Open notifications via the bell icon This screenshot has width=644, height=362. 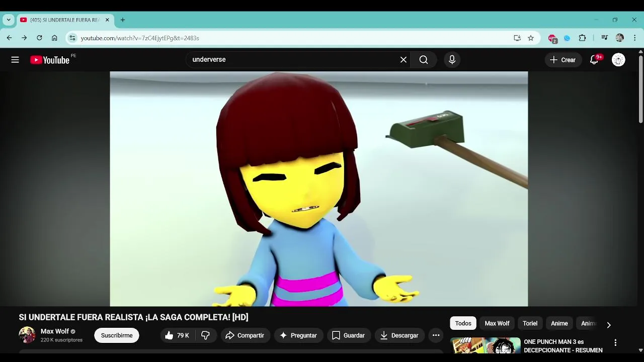tap(594, 60)
